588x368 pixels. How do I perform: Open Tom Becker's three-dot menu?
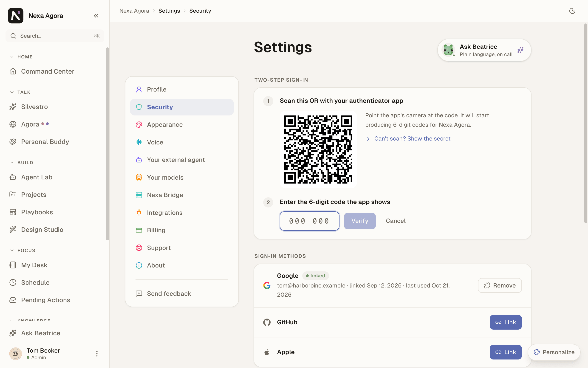pos(97,354)
